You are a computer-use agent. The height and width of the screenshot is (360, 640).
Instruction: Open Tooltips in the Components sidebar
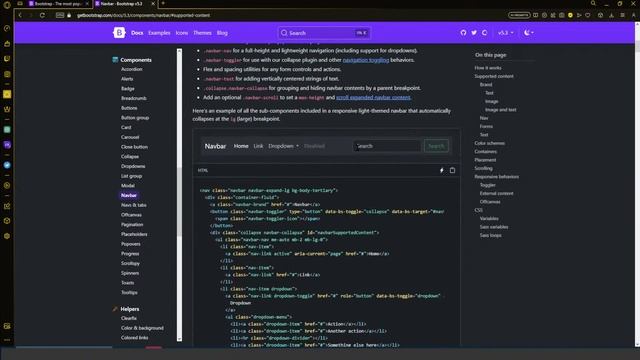point(129,293)
